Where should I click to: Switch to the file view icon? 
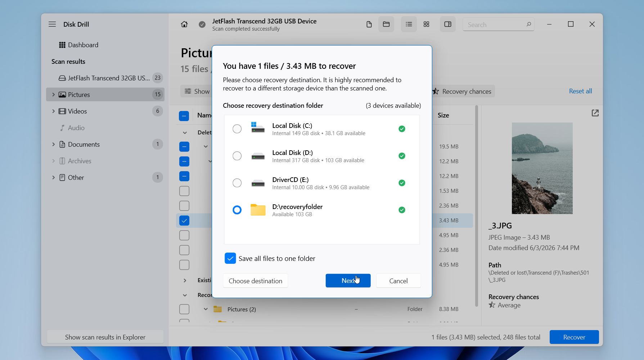[x=369, y=24]
